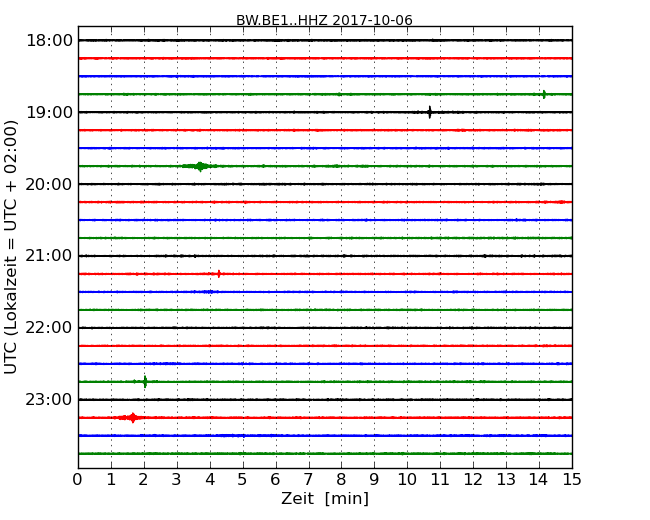Click x-axis tick label 4
The image size is (650, 520).
point(210,479)
